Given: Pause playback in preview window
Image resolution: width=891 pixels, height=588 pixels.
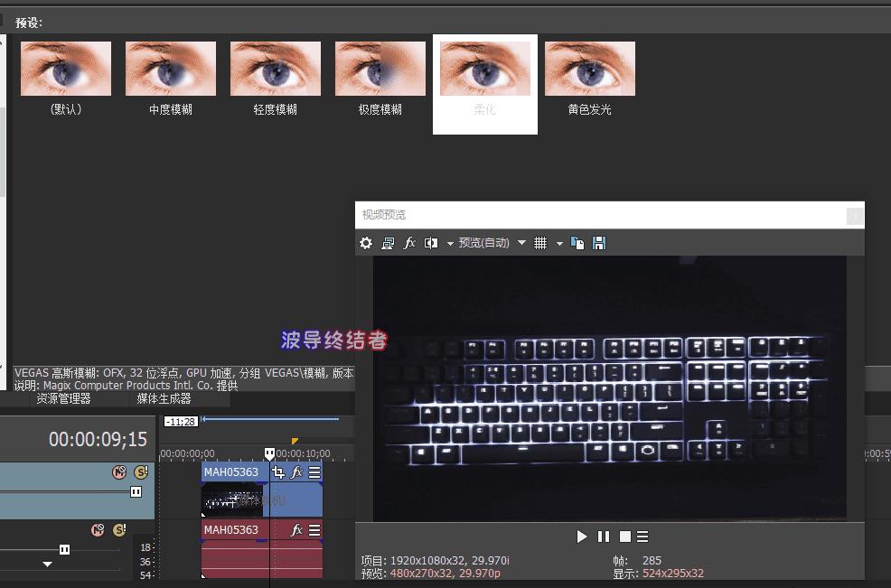Looking at the screenshot, I should (604, 537).
